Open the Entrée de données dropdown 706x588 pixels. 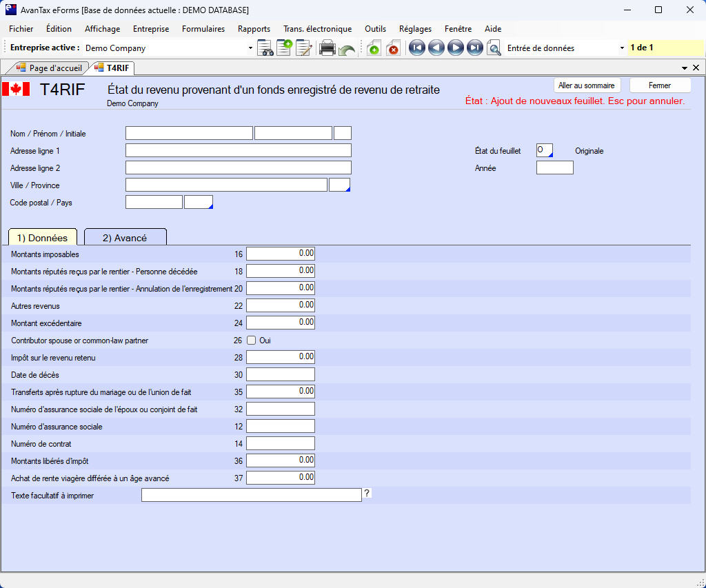tap(622, 48)
